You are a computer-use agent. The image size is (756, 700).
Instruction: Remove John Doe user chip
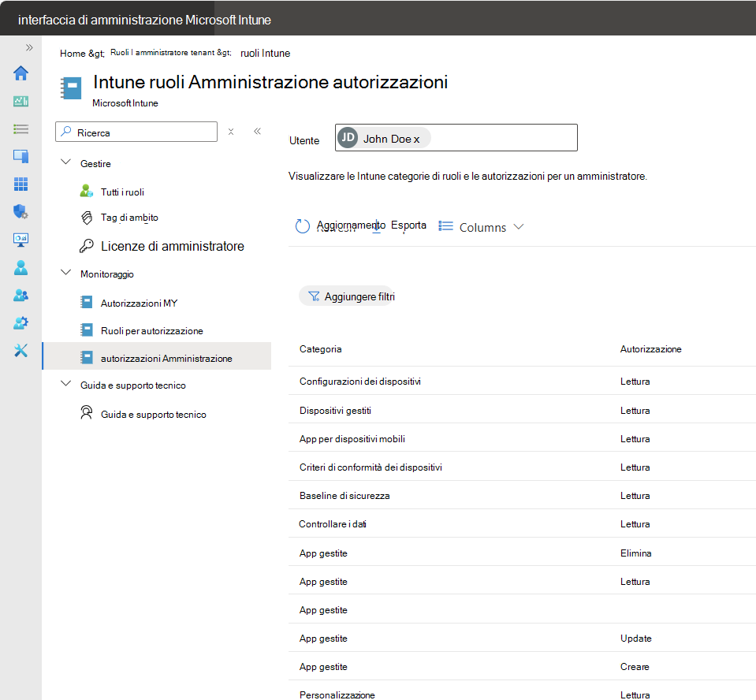[416, 140]
